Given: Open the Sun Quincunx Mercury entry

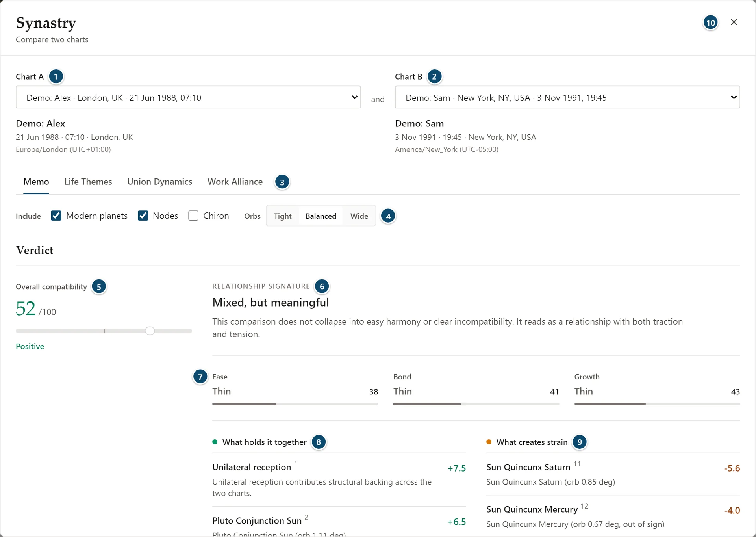Looking at the screenshot, I should [x=613, y=516].
